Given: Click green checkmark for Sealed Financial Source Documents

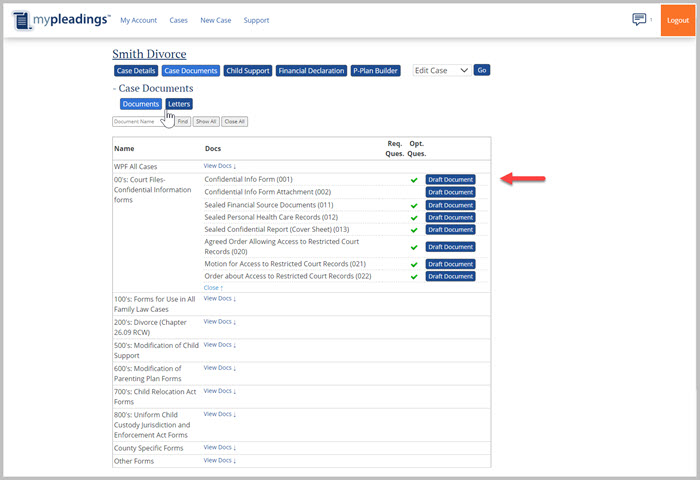Looking at the screenshot, I should (x=413, y=205).
